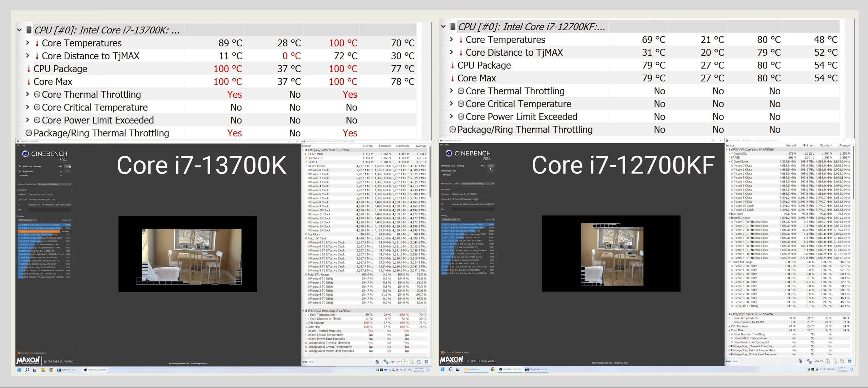Select the 'CPU Package' row in the enlarged 13700K panel

tap(216, 69)
